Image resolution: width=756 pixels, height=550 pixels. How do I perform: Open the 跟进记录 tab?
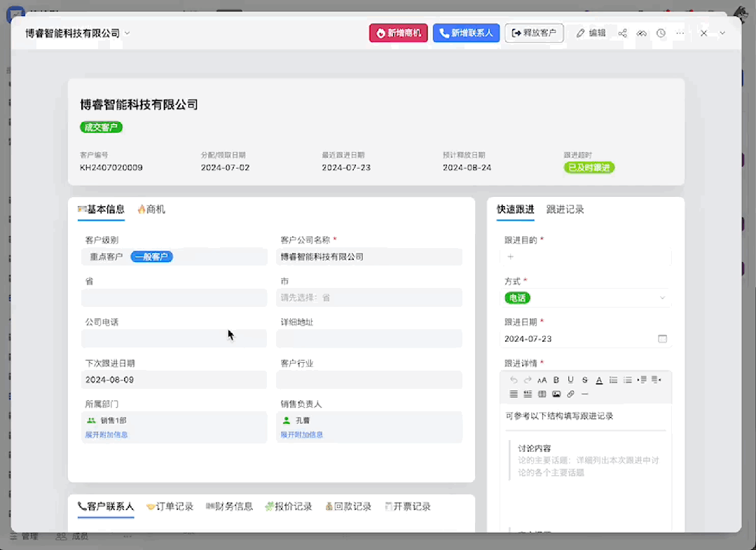point(565,209)
